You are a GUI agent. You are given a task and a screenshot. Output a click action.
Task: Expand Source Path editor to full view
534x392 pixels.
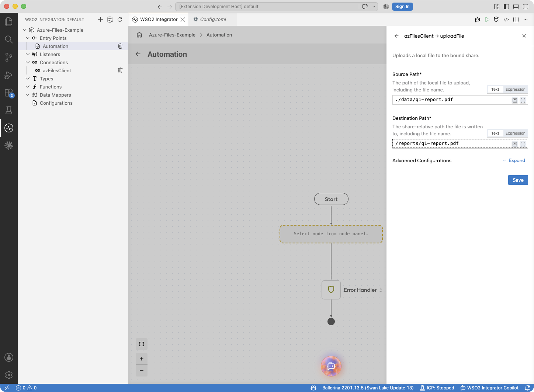click(523, 100)
